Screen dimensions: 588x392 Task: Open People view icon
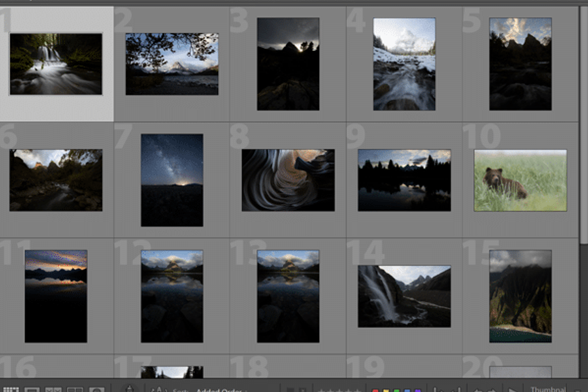[x=97, y=390]
